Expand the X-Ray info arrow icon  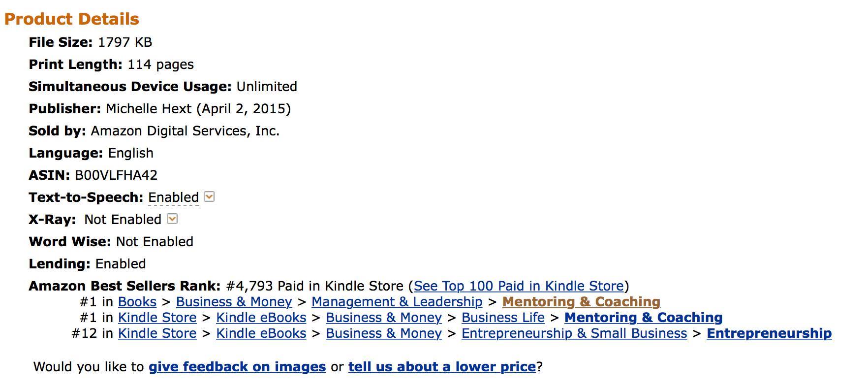click(x=172, y=219)
